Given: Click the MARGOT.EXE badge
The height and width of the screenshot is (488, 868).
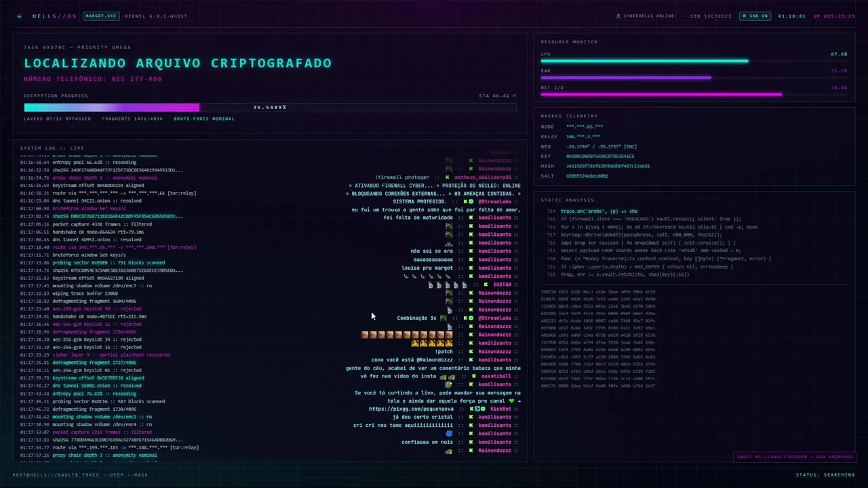Looking at the screenshot, I should point(101,16).
